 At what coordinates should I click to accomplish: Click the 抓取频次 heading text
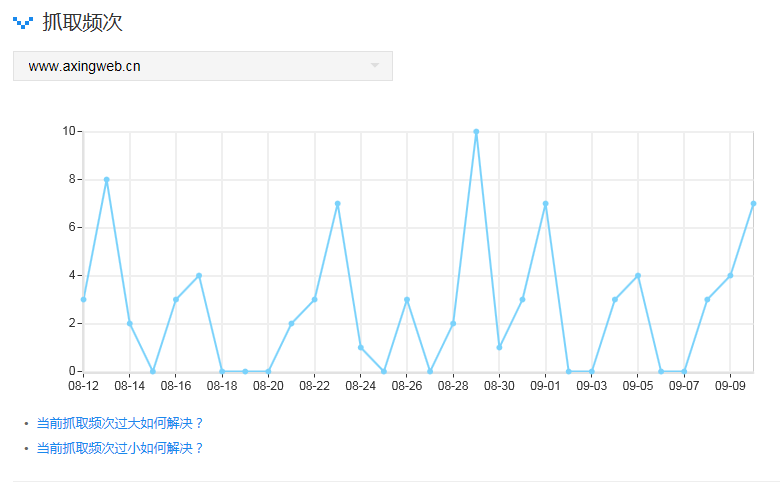click(x=83, y=23)
